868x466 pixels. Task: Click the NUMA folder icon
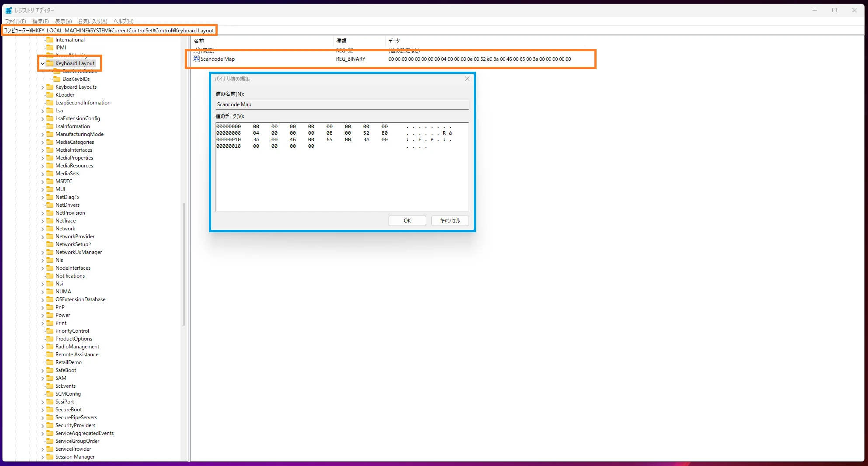pyautogui.click(x=50, y=292)
